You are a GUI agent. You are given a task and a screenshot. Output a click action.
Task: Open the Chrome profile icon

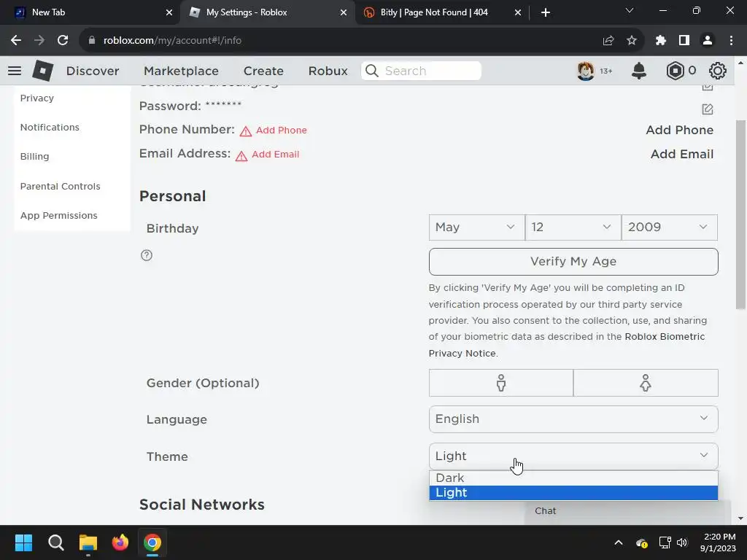click(708, 41)
